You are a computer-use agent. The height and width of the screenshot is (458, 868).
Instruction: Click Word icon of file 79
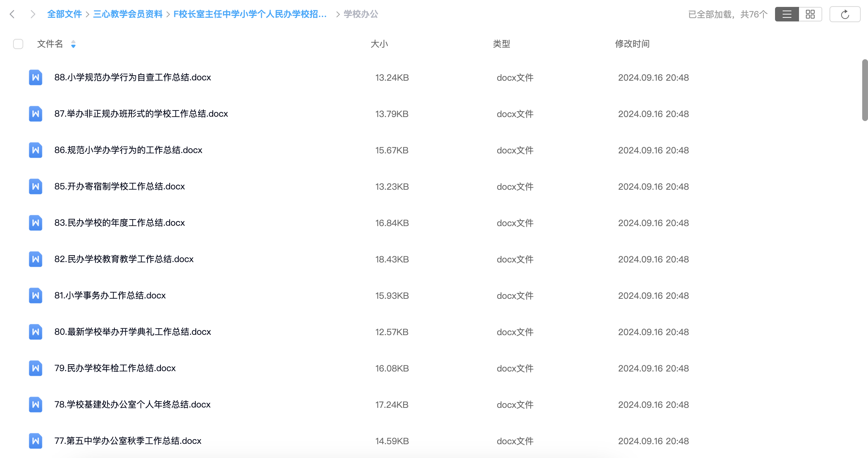tap(36, 368)
